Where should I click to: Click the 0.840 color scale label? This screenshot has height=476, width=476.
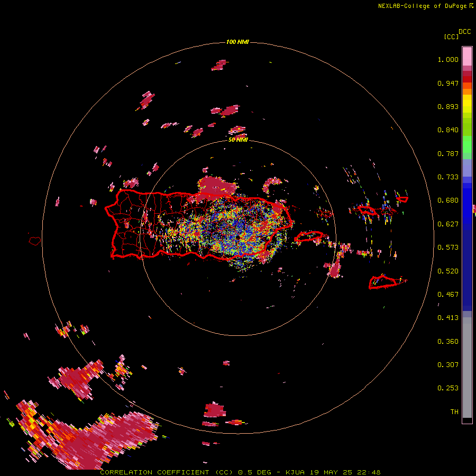coord(448,130)
